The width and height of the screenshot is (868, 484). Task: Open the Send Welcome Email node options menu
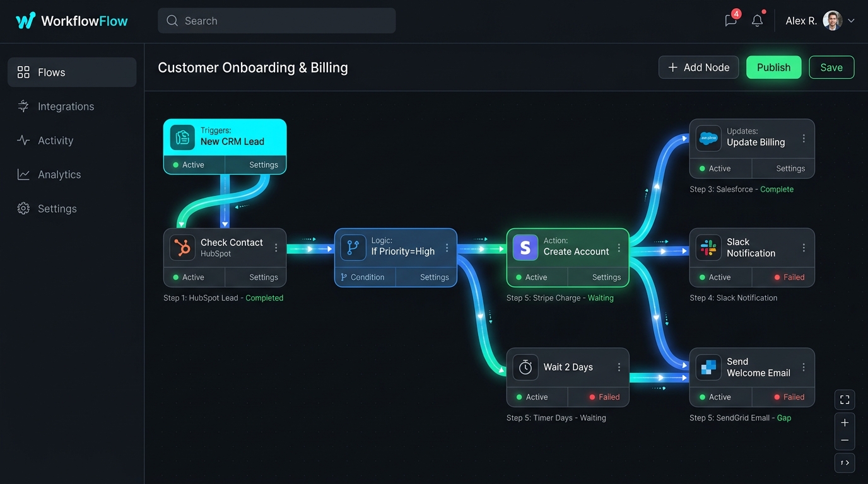(804, 367)
